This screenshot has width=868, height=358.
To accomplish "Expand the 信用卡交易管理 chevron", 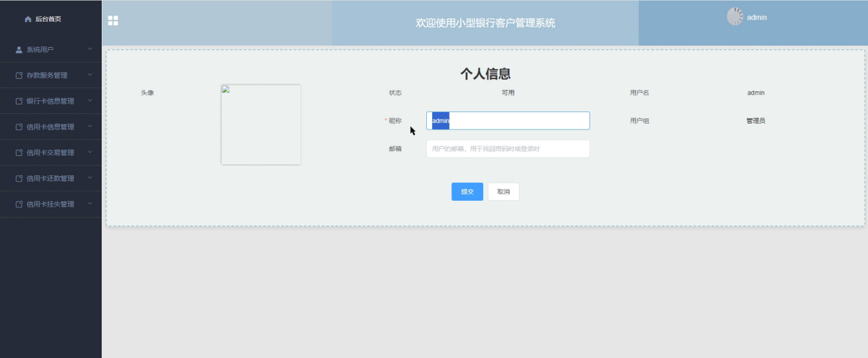I will 90,152.
